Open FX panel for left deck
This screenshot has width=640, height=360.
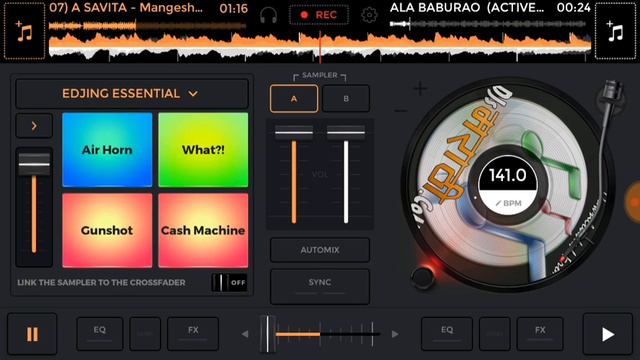193,333
